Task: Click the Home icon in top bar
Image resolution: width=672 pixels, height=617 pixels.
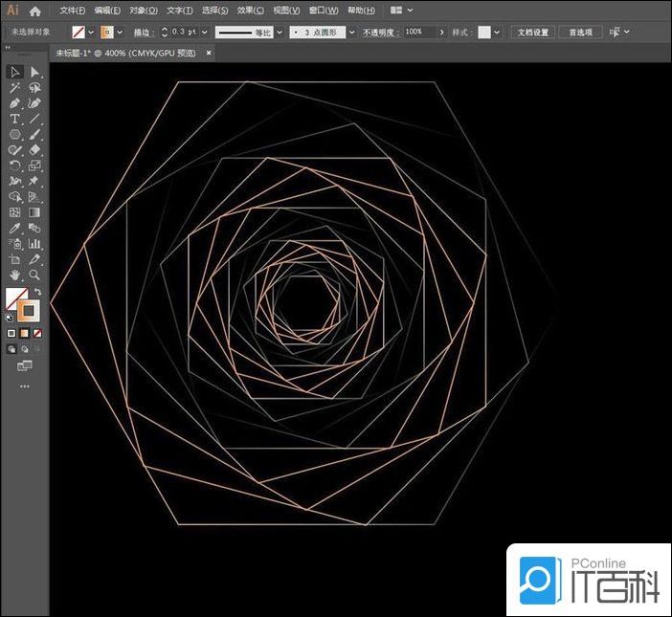Action: point(35,11)
